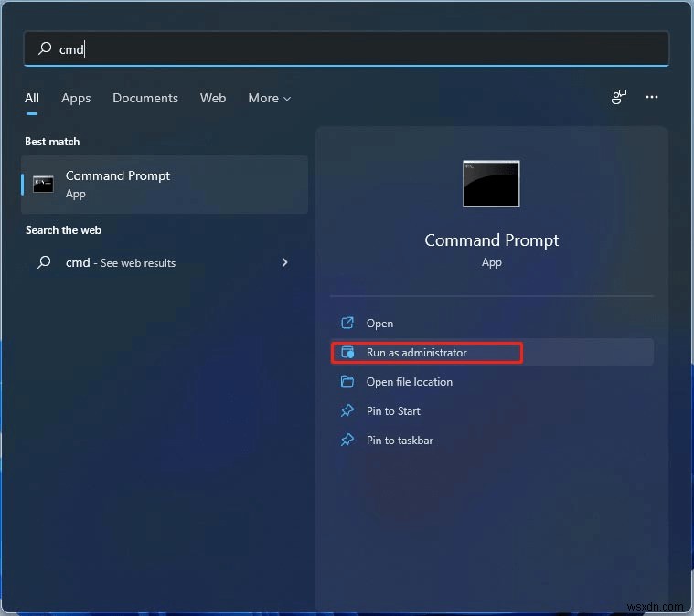
Task: Click the Open file location folder icon
Action: click(347, 381)
